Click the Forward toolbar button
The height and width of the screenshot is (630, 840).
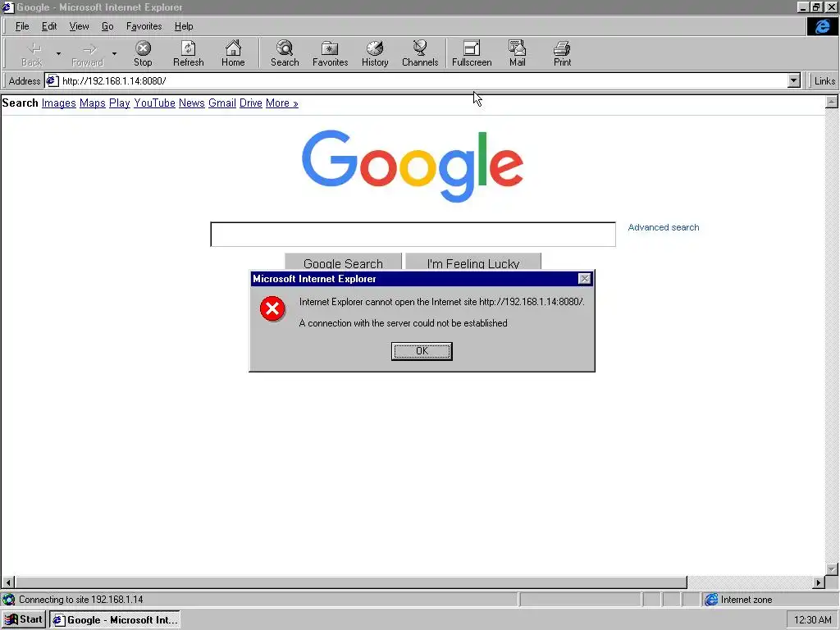click(87, 53)
